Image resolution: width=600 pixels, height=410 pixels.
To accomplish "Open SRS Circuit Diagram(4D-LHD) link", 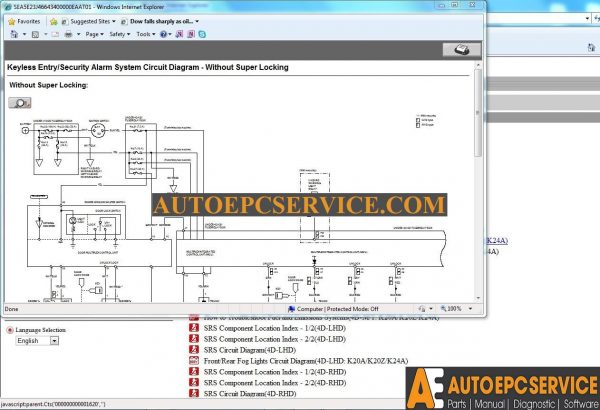I will point(250,350).
